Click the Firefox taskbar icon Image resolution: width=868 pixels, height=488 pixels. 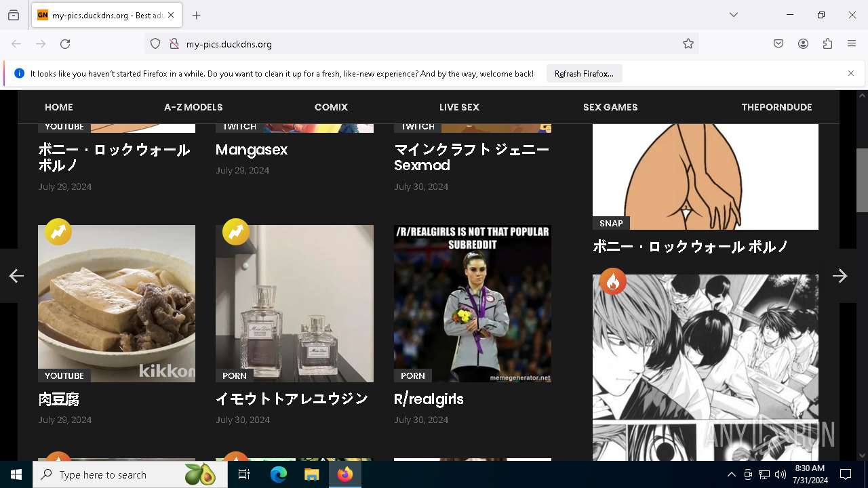[x=345, y=474]
